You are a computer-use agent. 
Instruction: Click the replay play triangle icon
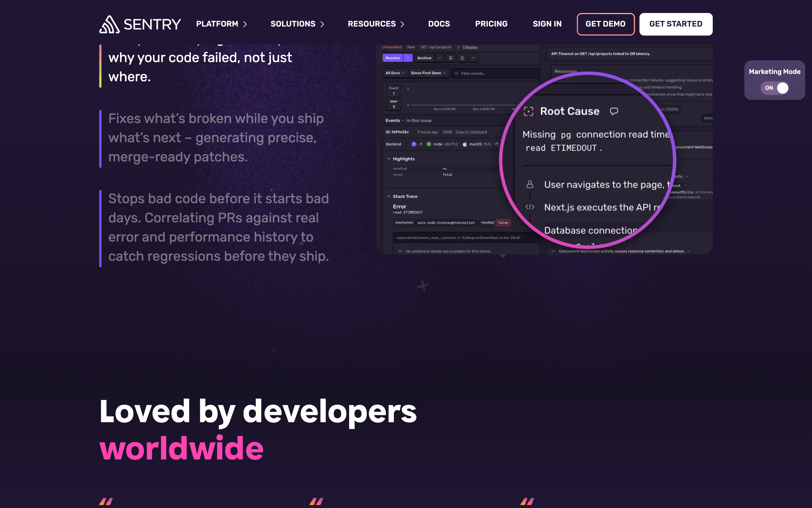point(459,47)
